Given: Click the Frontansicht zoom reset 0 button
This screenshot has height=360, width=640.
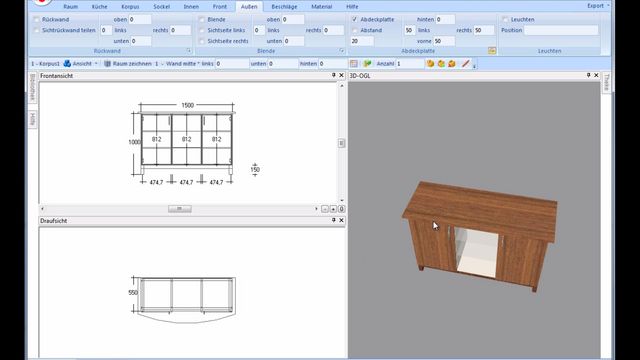Looking at the screenshot, I should (x=341, y=209).
